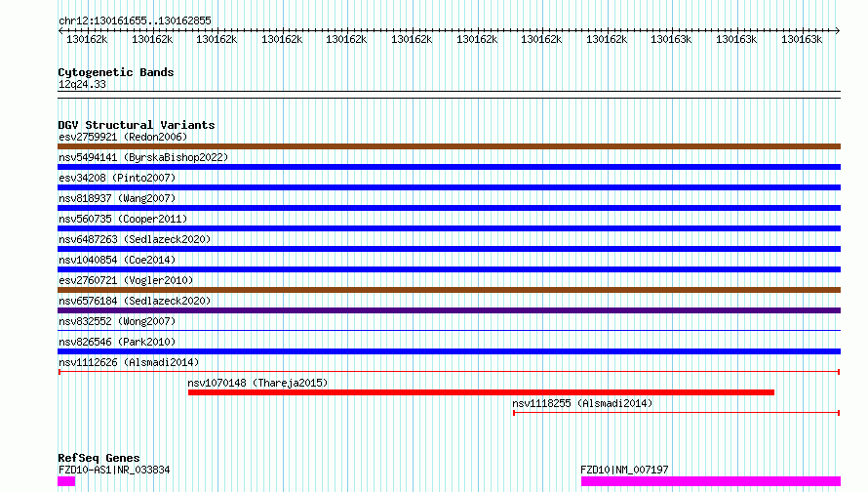Click the chr12:130161655..130162855 region label
The image size is (868, 492).
tap(135, 20)
